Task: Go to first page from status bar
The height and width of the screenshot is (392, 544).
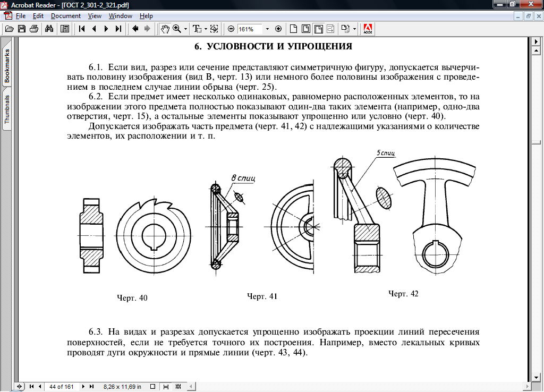Action: (x=31, y=387)
